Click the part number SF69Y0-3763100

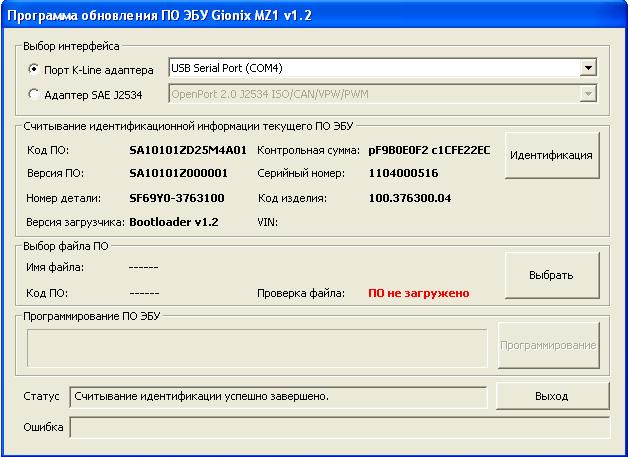pos(177,197)
